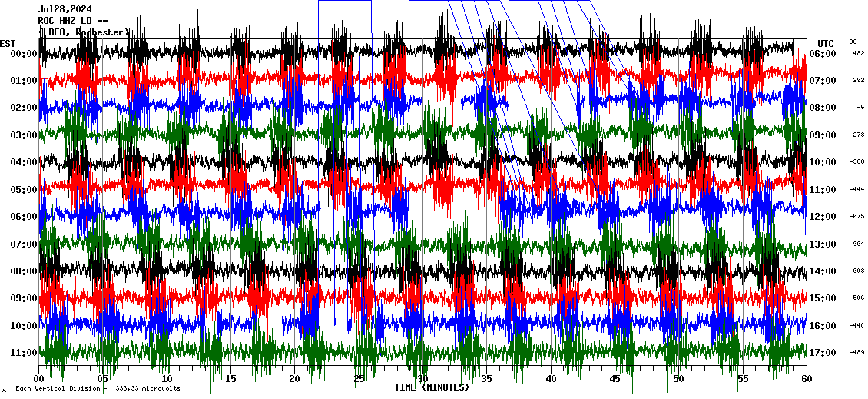Click the 45 minute axis tick
The width and height of the screenshot is (868, 399).
pyautogui.click(x=614, y=379)
